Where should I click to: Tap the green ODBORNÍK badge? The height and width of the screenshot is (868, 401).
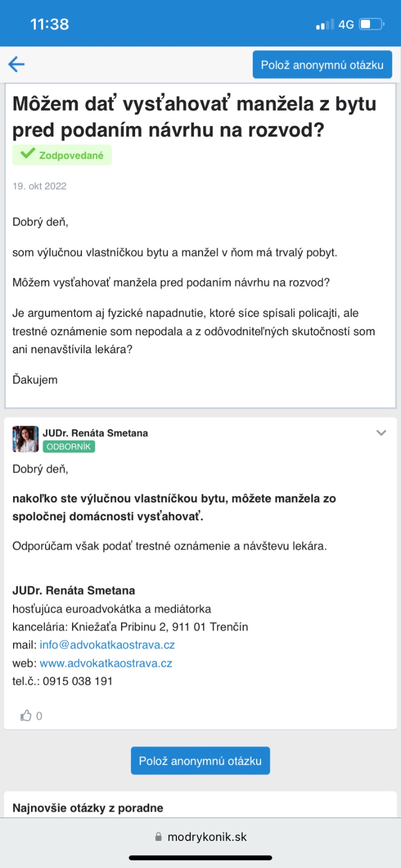pyautogui.click(x=69, y=446)
